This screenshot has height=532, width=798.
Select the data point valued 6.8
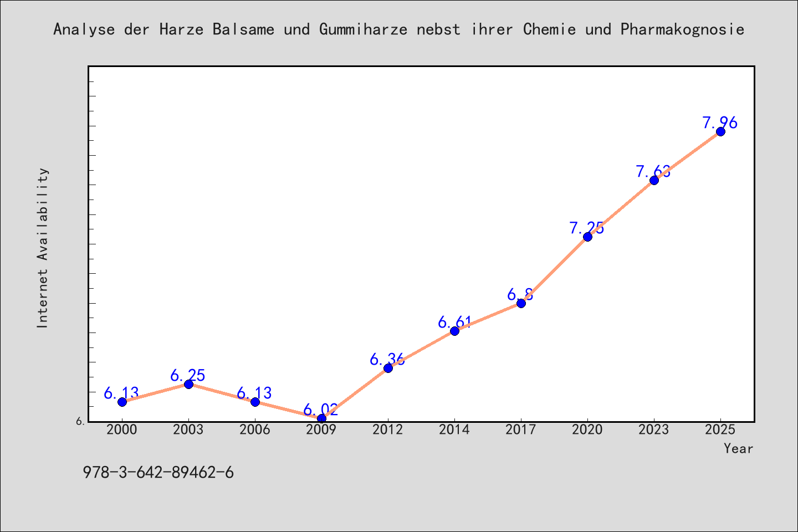(521, 303)
